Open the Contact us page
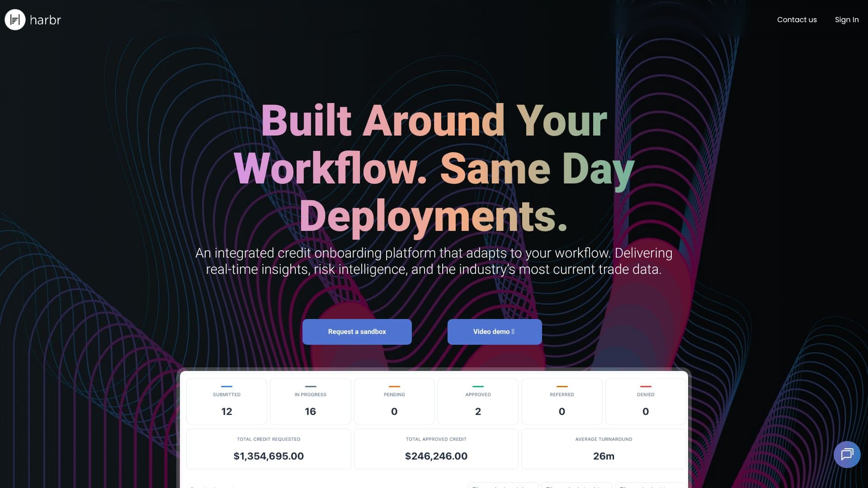The width and height of the screenshot is (868, 488). point(797,19)
